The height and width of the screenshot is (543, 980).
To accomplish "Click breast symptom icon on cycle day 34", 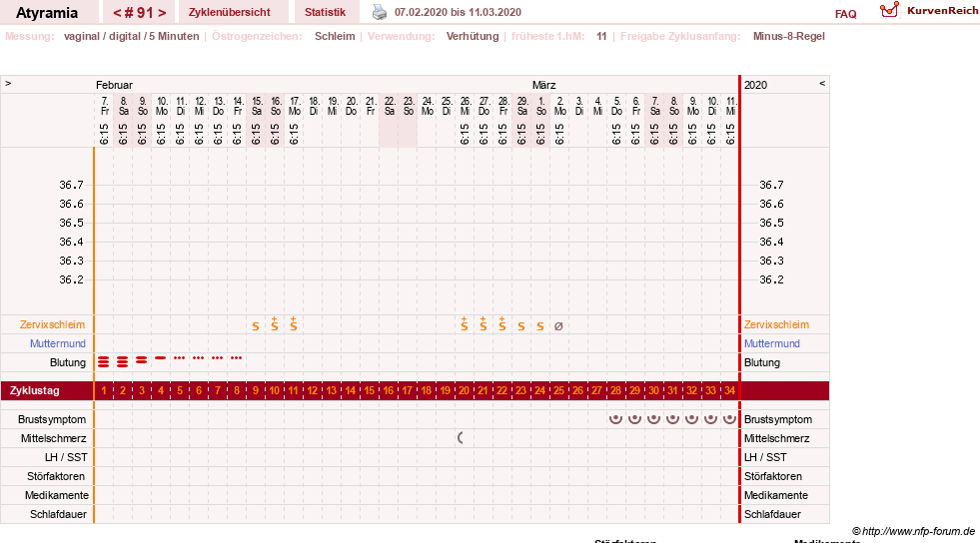I will coord(729,419).
